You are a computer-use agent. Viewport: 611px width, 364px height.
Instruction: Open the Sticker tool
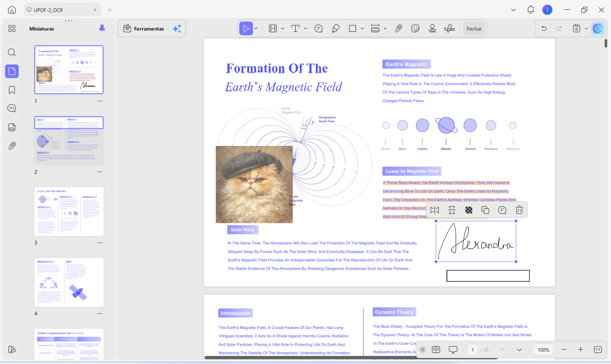tap(415, 29)
